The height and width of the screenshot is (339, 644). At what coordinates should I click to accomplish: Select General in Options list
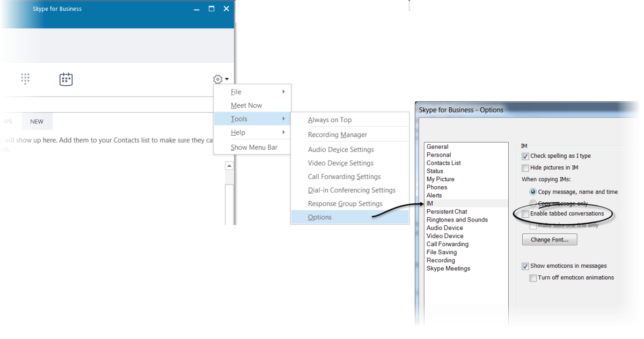tap(466, 146)
